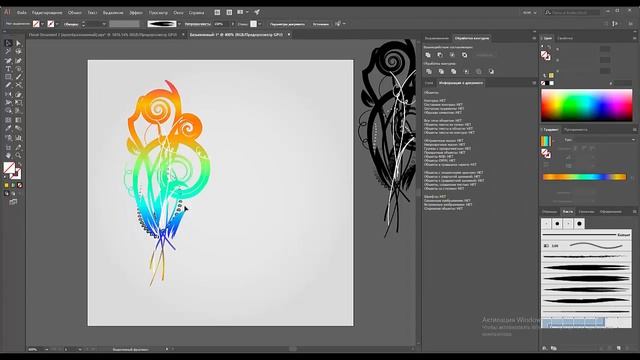The image size is (640, 360).
Task: Open the Окно menu
Action: [x=178, y=13]
